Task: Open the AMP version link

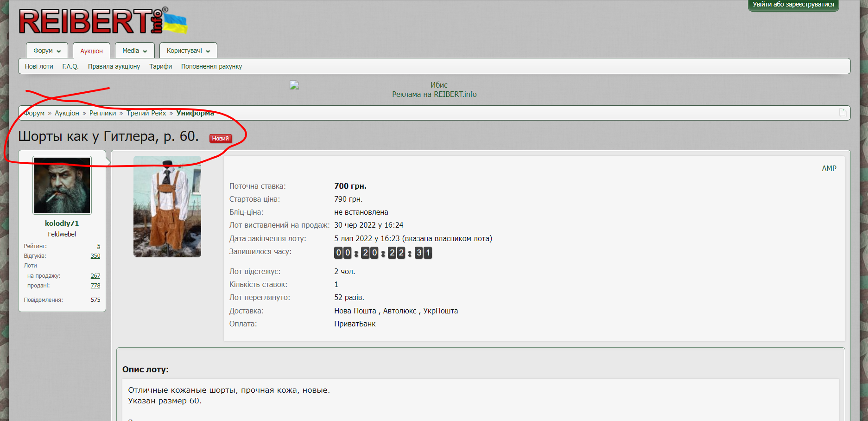Action: (x=829, y=168)
